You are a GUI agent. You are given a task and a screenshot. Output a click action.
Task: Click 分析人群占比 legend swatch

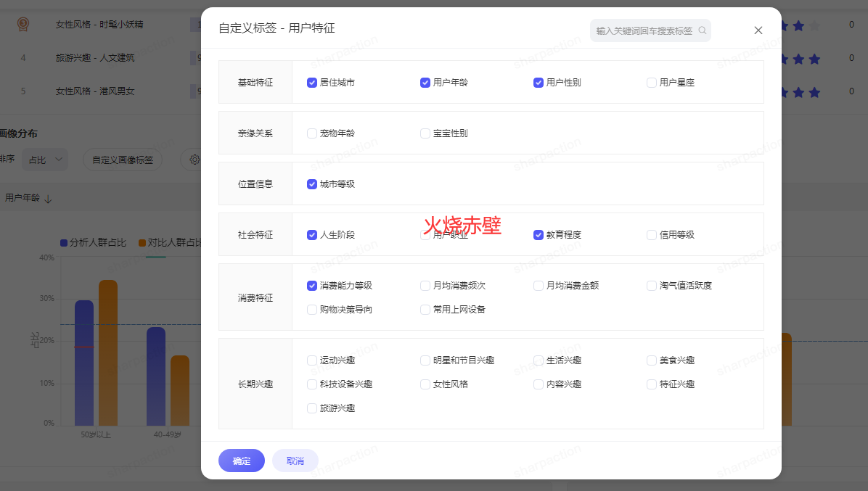coord(64,243)
